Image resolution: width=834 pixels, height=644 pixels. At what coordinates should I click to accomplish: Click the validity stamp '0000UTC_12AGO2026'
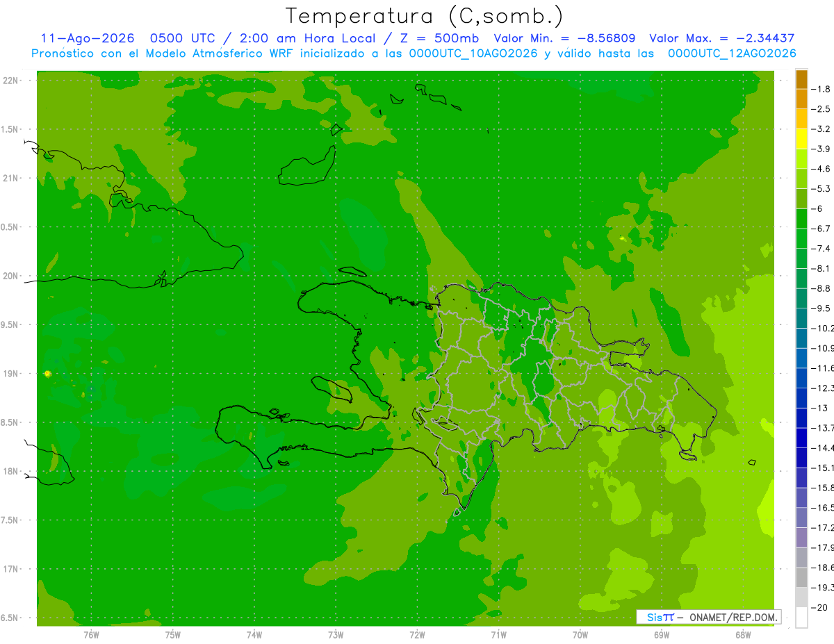[x=732, y=53]
